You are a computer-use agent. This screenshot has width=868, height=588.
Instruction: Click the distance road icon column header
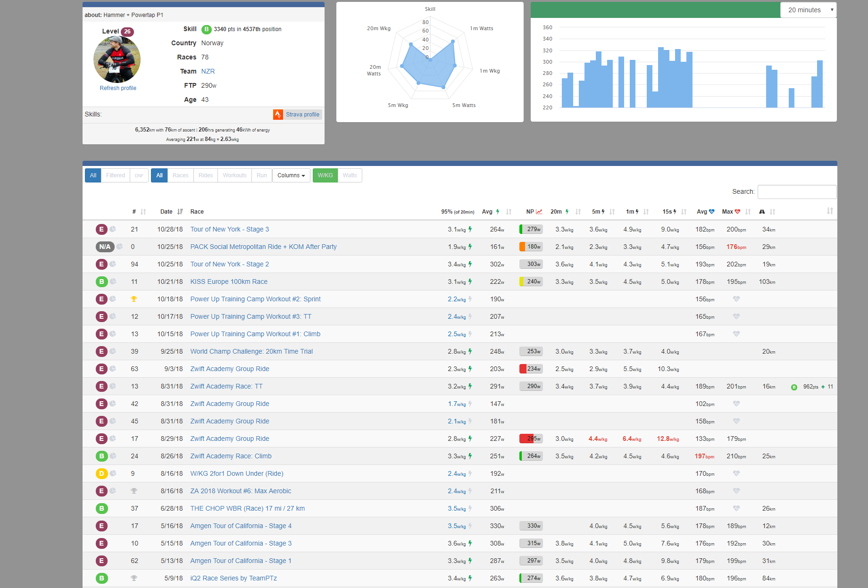tap(762, 212)
